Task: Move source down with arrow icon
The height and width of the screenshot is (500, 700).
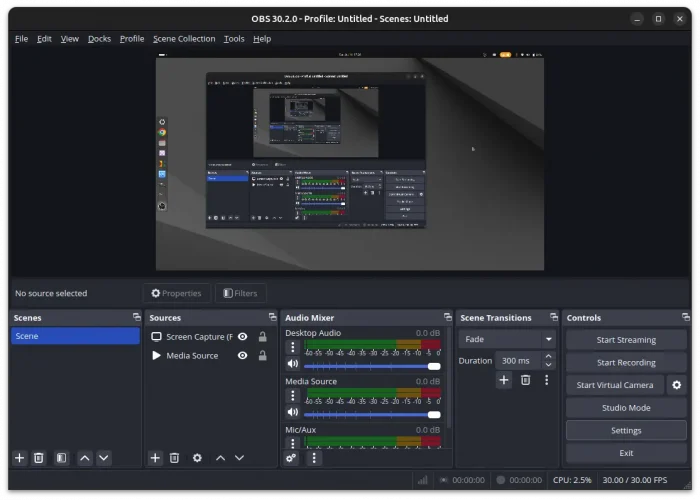Action: [x=239, y=458]
